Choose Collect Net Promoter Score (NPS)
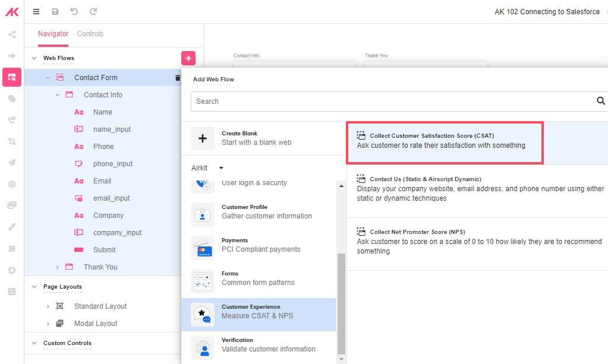The image size is (608, 364). pos(477,244)
